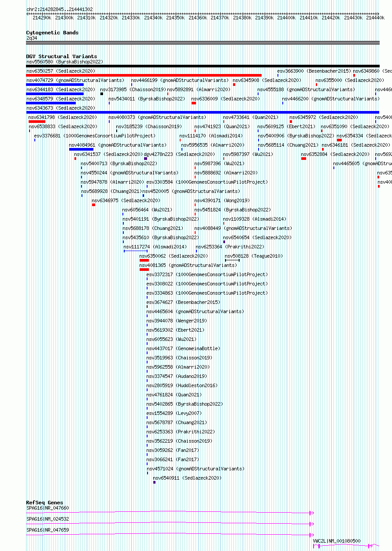Click the nsv3185239 (Chaisson2019) label
Image resolution: width=392 pixels, height=551 pixels.
pyautogui.click(x=149, y=126)
